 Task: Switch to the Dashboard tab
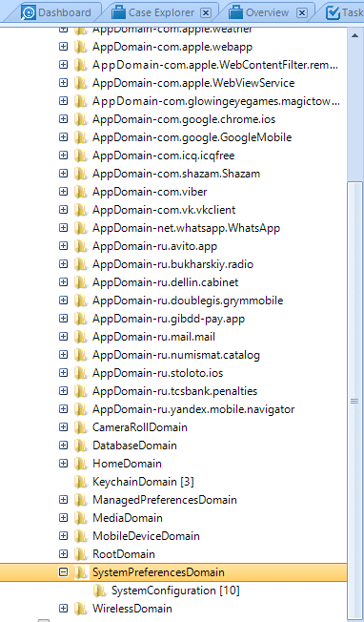click(x=56, y=12)
